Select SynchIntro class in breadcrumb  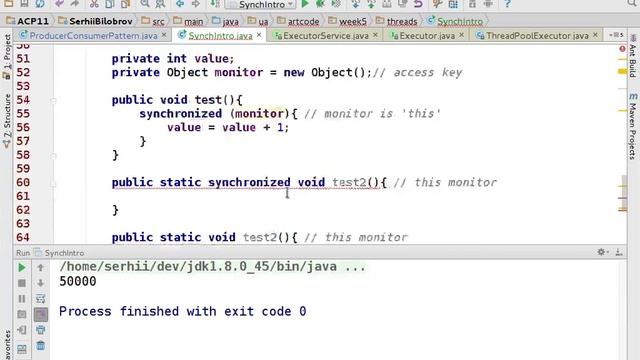click(x=454, y=21)
